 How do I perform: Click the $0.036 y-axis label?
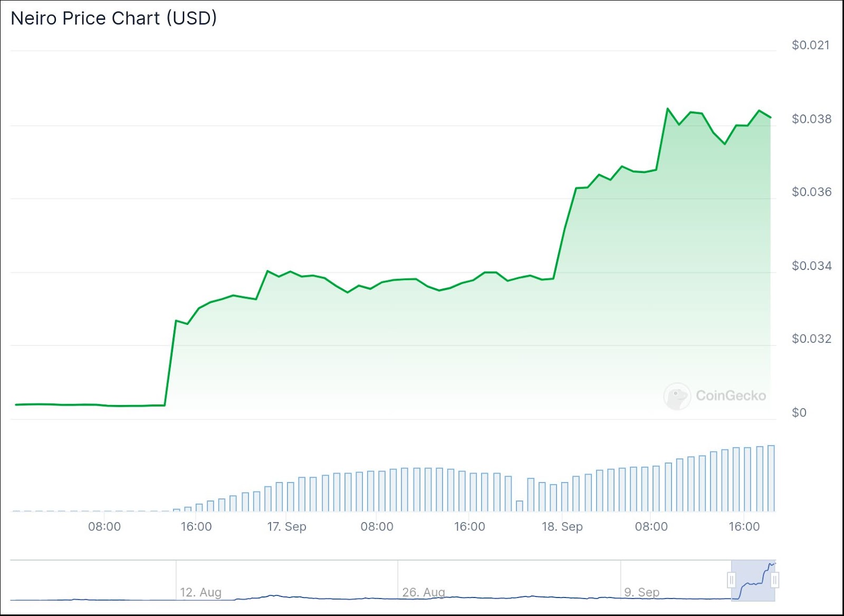811,192
